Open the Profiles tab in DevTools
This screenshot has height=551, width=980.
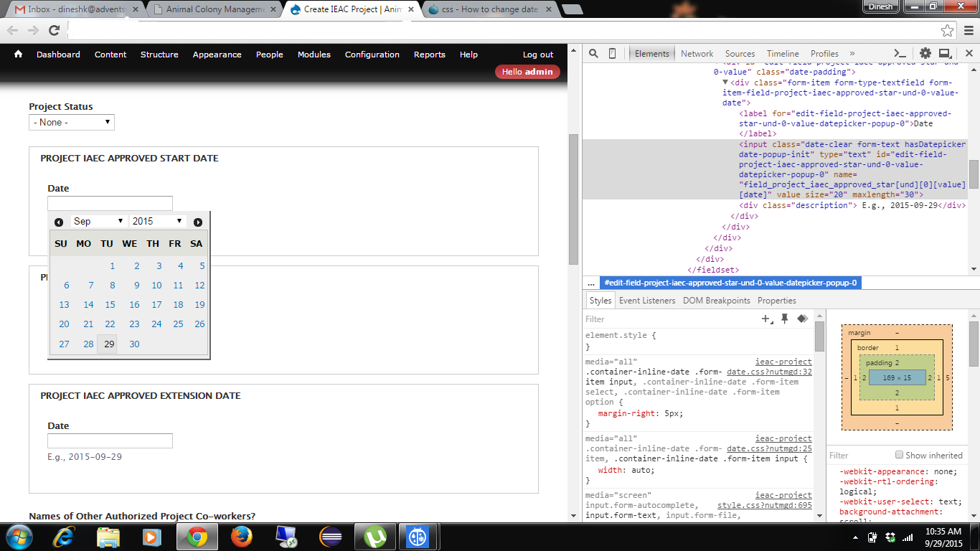[x=824, y=53]
